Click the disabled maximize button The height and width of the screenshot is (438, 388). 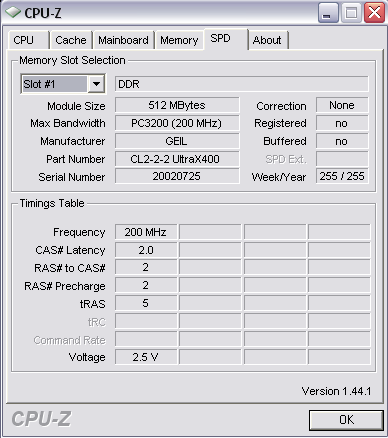351,13
